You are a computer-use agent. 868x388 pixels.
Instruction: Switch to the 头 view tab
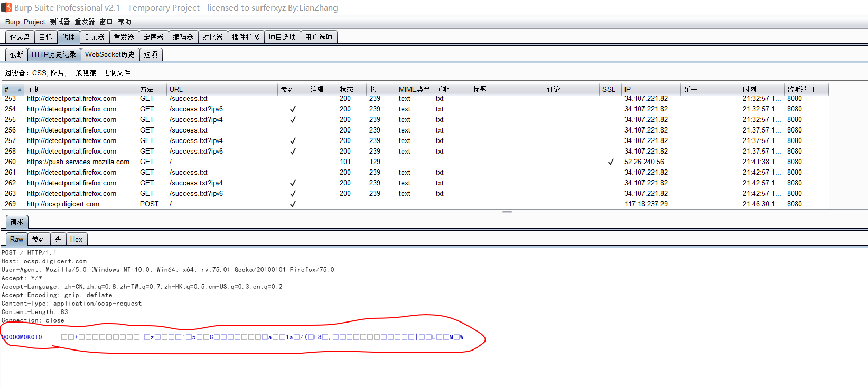pos(58,240)
